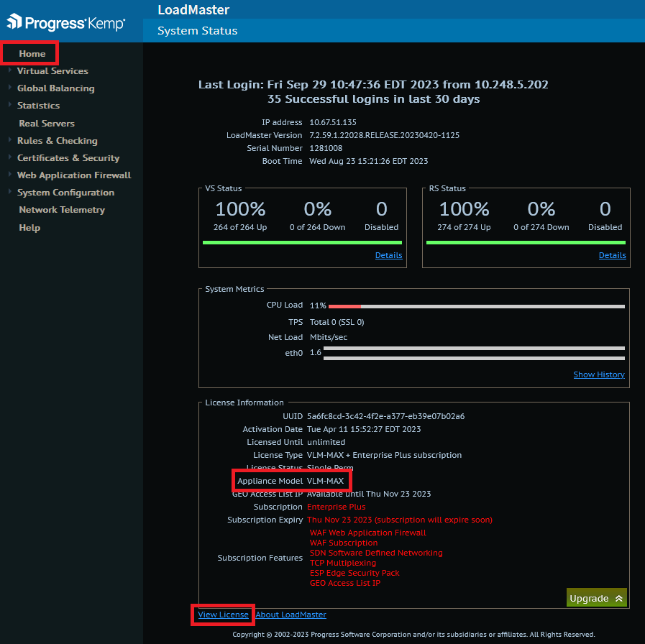Open the Home menu item

coord(32,54)
